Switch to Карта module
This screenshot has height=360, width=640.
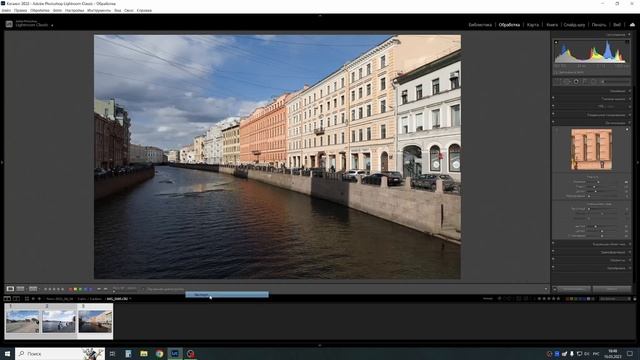(533, 25)
